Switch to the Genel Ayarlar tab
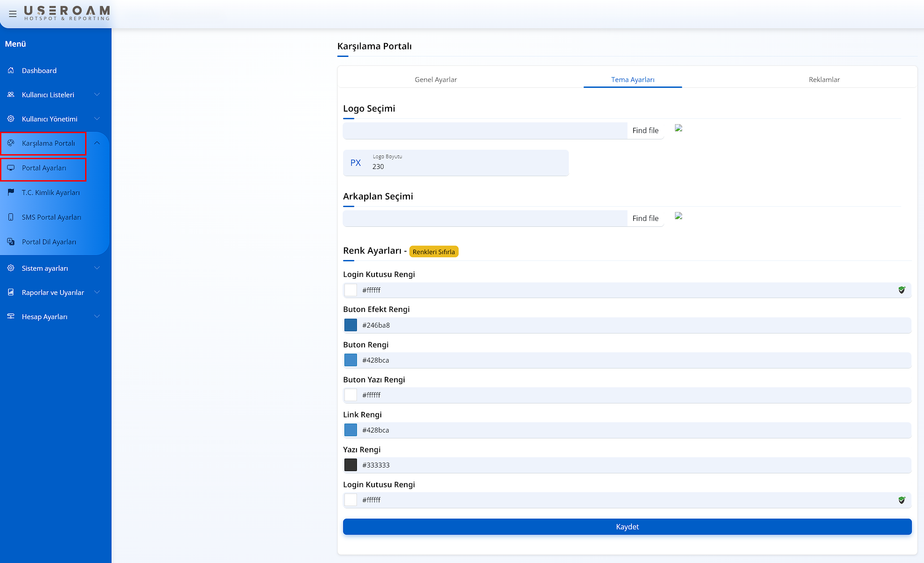The width and height of the screenshot is (924, 563). click(x=435, y=79)
